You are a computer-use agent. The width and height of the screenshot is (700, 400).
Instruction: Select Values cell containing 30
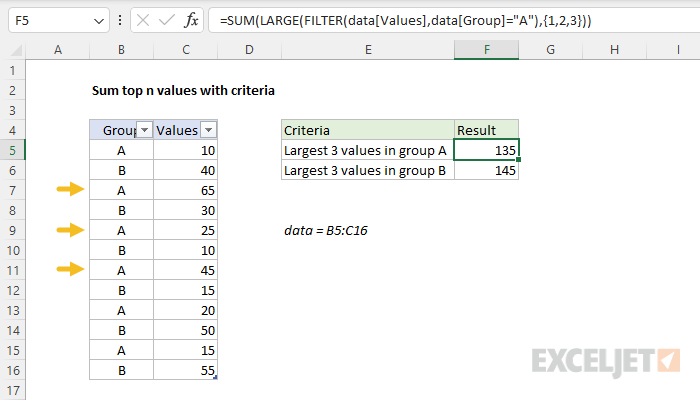coord(186,210)
